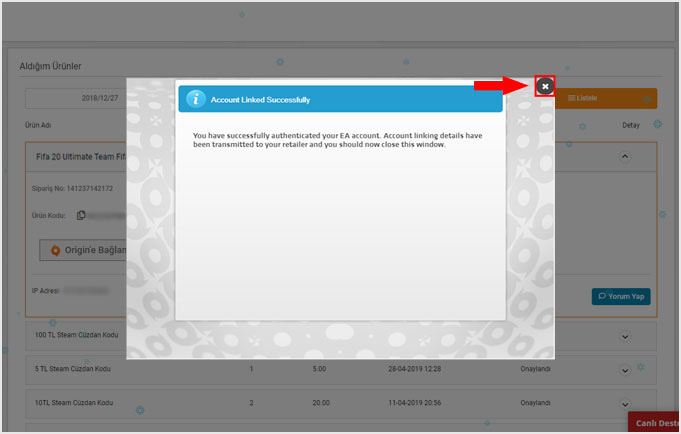Expand the 100 TL Steam Cüzdan Kodu row
This screenshot has width=681, height=434.
[x=626, y=336]
